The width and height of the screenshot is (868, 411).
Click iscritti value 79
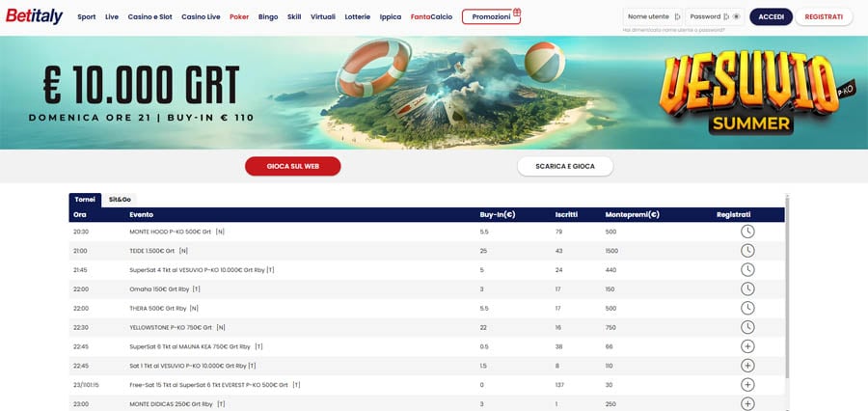pos(558,232)
